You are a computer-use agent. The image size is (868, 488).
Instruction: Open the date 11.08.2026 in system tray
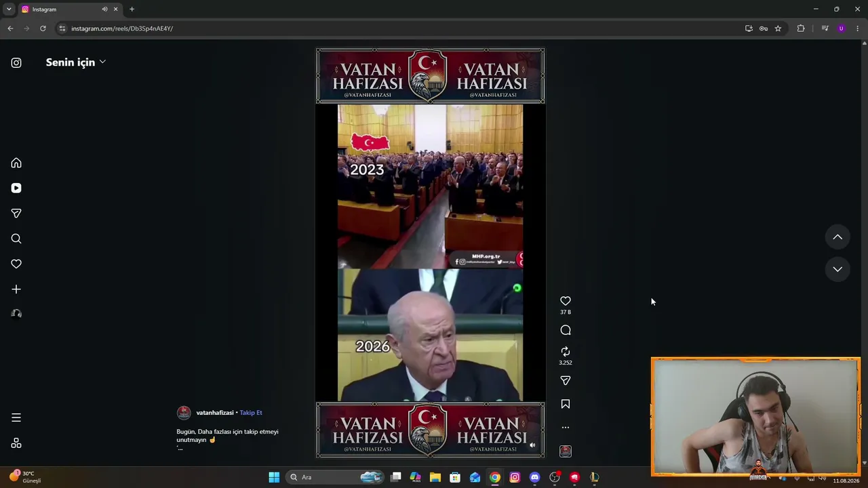(x=846, y=481)
